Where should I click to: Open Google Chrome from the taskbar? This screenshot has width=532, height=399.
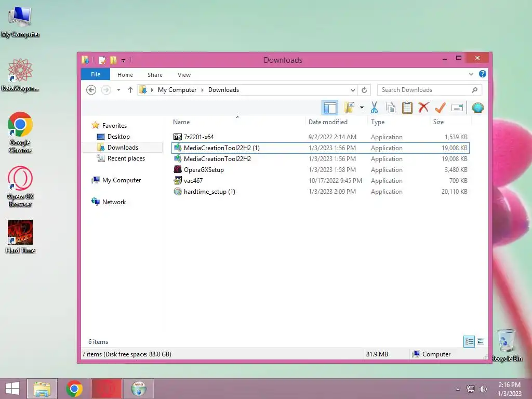[x=74, y=389]
